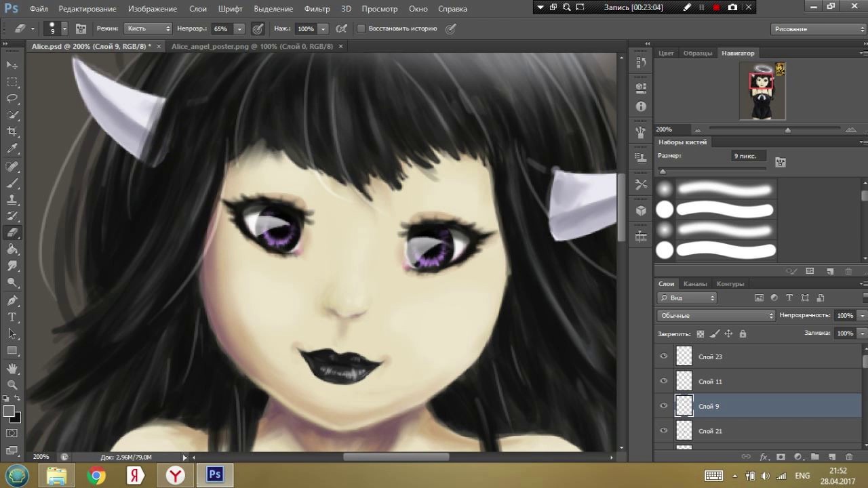Open Google Chrome from taskbar

pos(96,475)
